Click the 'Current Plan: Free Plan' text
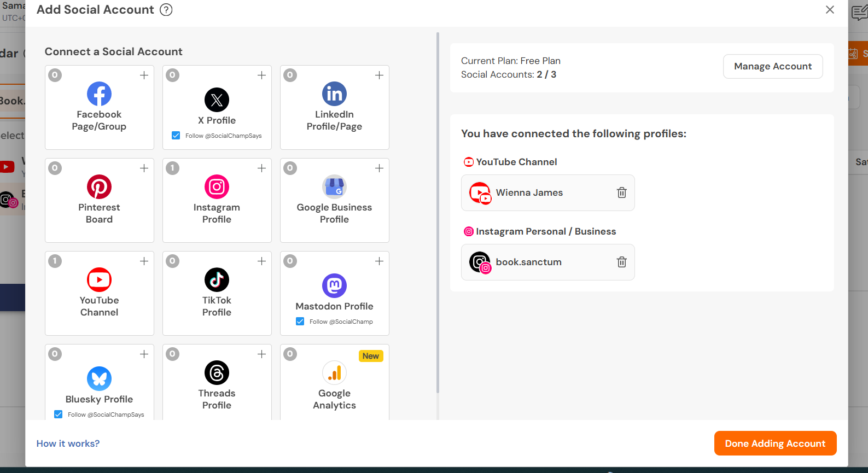The width and height of the screenshot is (868, 473). pos(511,61)
